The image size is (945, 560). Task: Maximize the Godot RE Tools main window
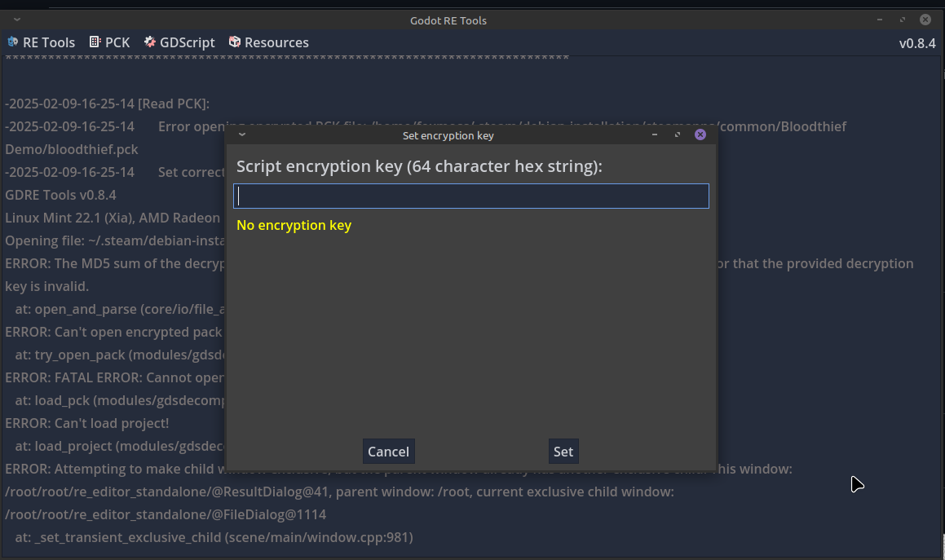pyautogui.click(x=903, y=20)
